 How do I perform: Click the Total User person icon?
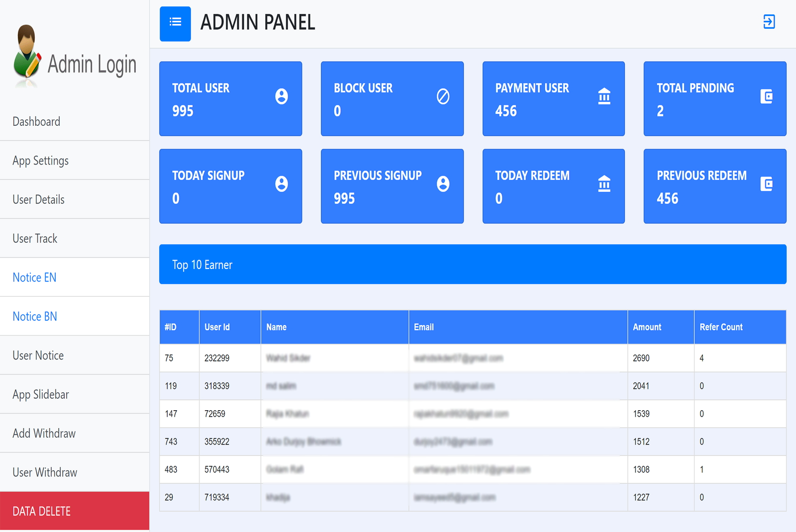[282, 96]
